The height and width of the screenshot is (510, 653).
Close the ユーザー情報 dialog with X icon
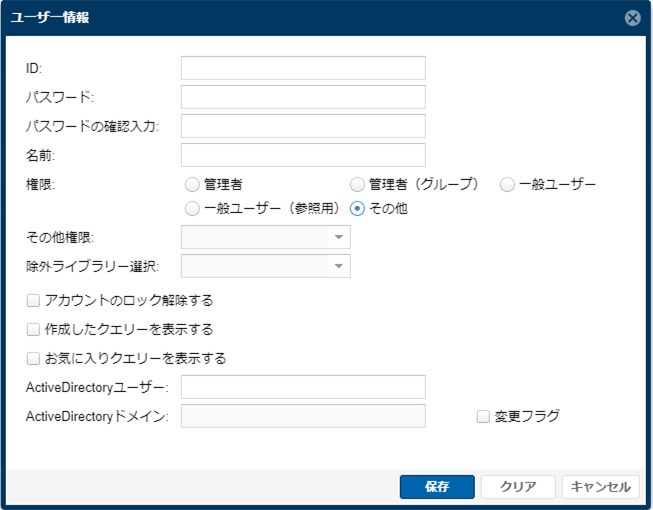point(632,18)
